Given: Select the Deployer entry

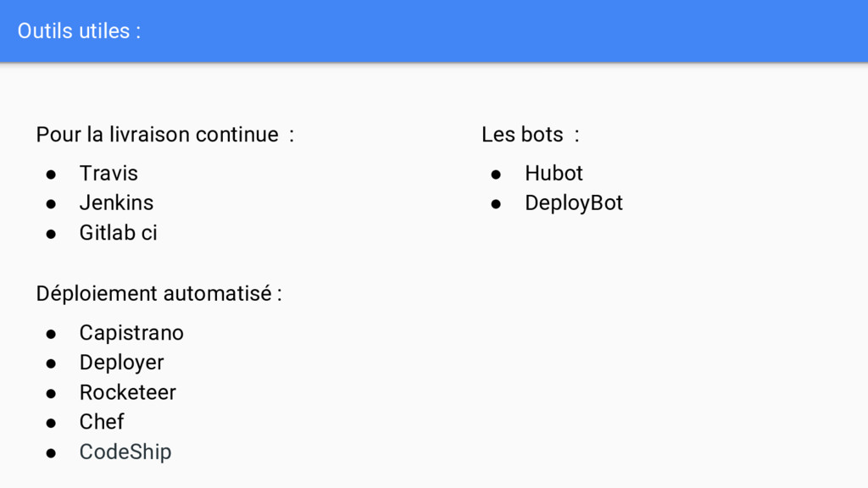Looking at the screenshot, I should click(122, 363).
